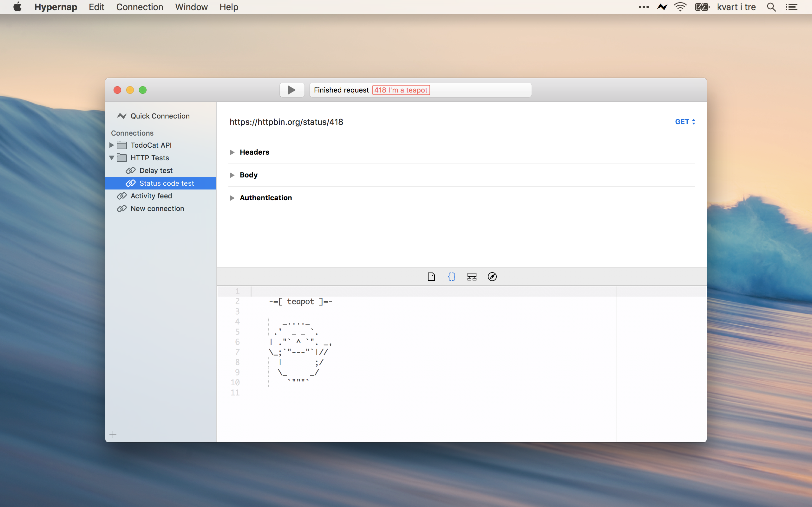The height and width of the screenshot is (507, 812).
Task: Open the Window menu
Action: coord(191,7)
